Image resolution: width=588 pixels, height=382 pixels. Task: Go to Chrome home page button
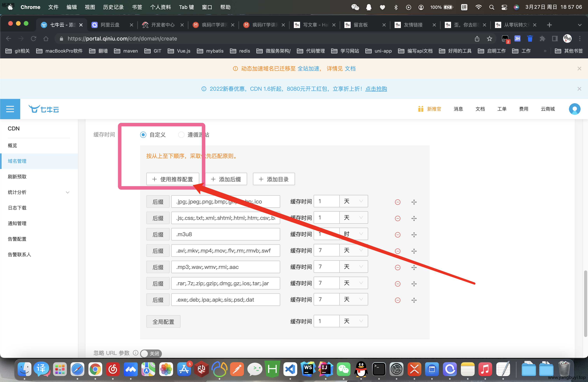(x=46, y=39)
